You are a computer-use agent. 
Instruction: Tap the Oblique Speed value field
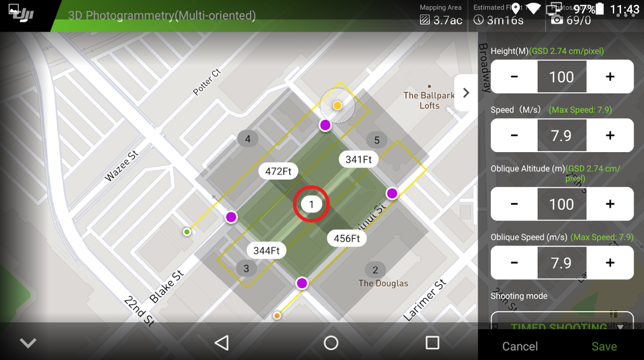pos(562,263)
